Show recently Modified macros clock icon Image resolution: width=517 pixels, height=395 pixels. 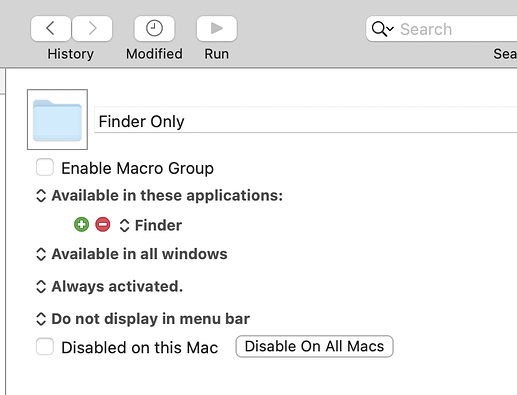[x=154, y=29]
